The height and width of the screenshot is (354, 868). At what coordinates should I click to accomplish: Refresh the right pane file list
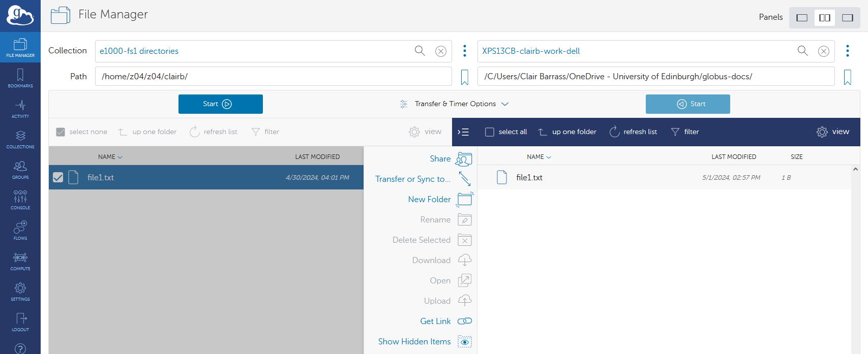click(x=634, y=132)
